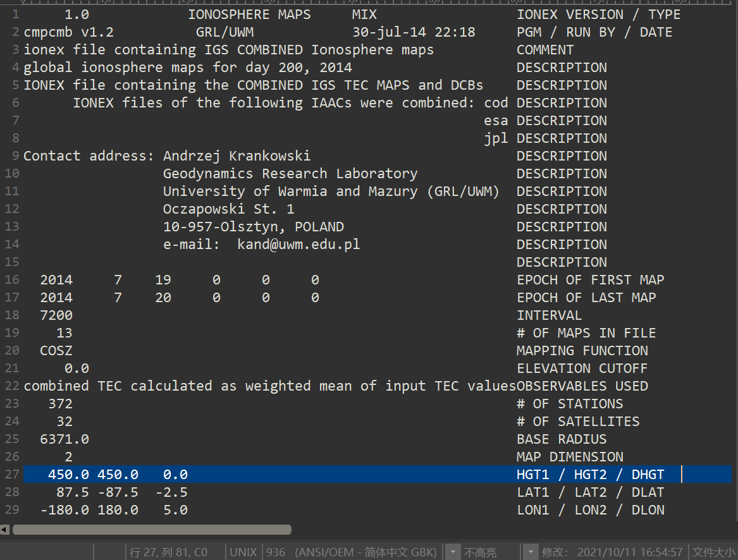This screenshot has width=738, height=560.
Task: Click the line number 1 in the gutter
Action: tap(16, 15)
